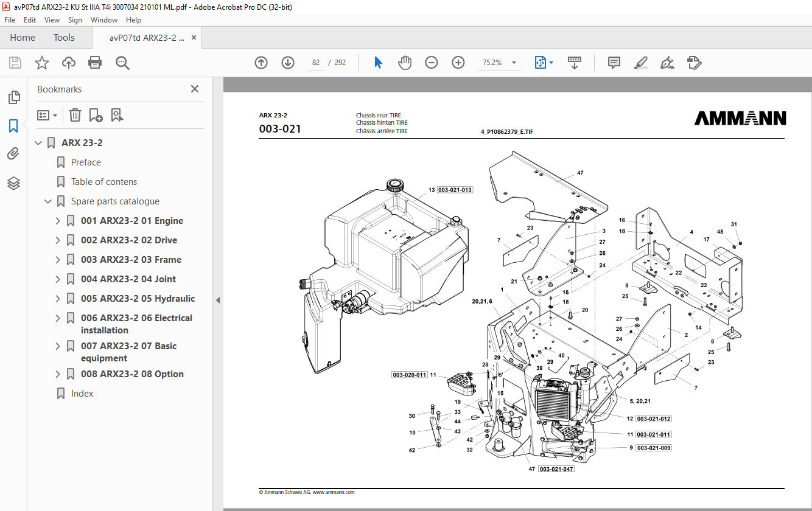The height and width of the screenshot is (511, 812).
Task: Add a new bookmark icon
Action: 96,115
